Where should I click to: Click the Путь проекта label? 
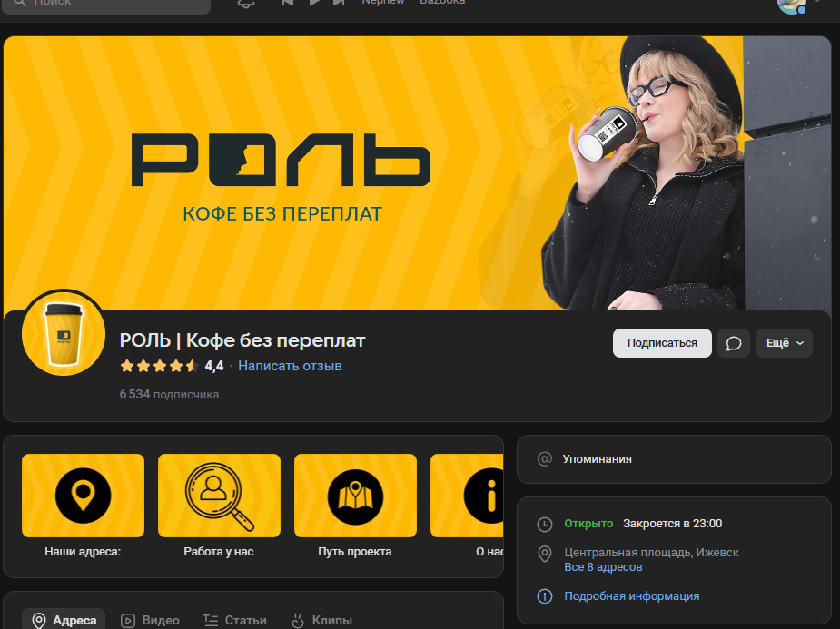coord(355,551)
